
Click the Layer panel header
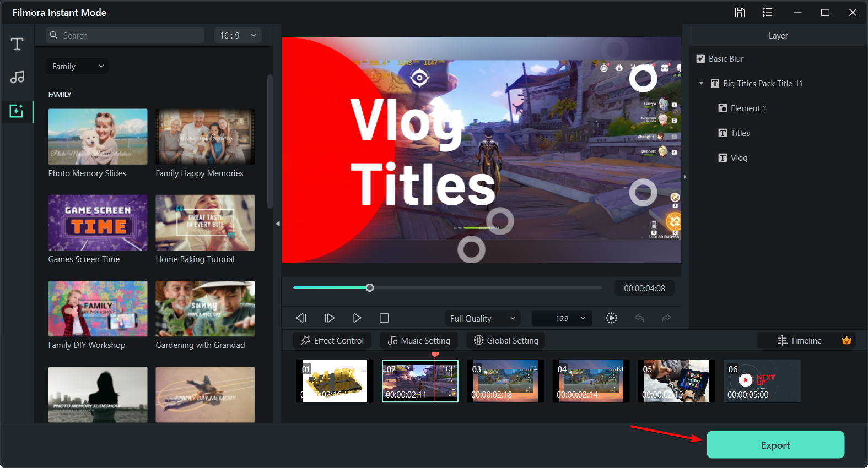[778, 35]
